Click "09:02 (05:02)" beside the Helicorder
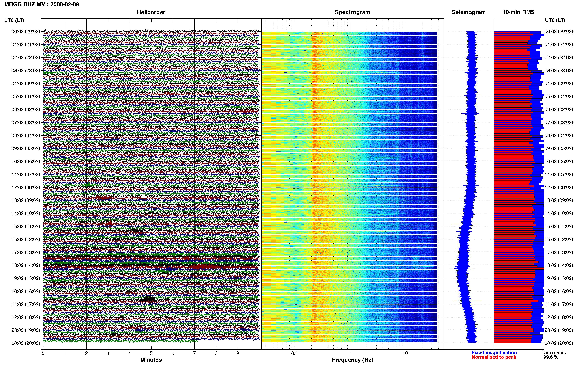The width and height of the screenshot is (588, 368). (x=26, y=148)
